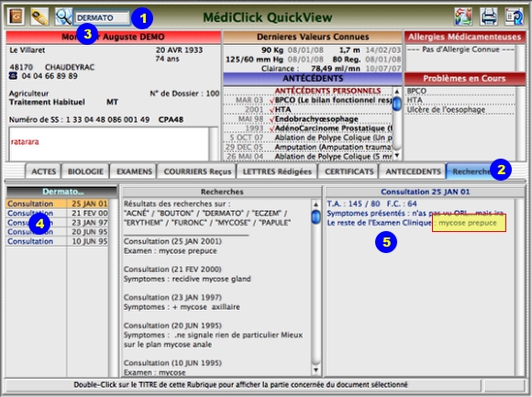
Task: Click the Allergies Médicamenteuses header
Action: click(x=464, y=37)
